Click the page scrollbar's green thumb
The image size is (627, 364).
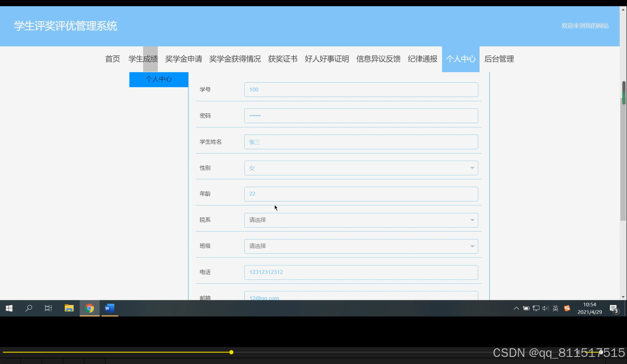pos(624,93)
